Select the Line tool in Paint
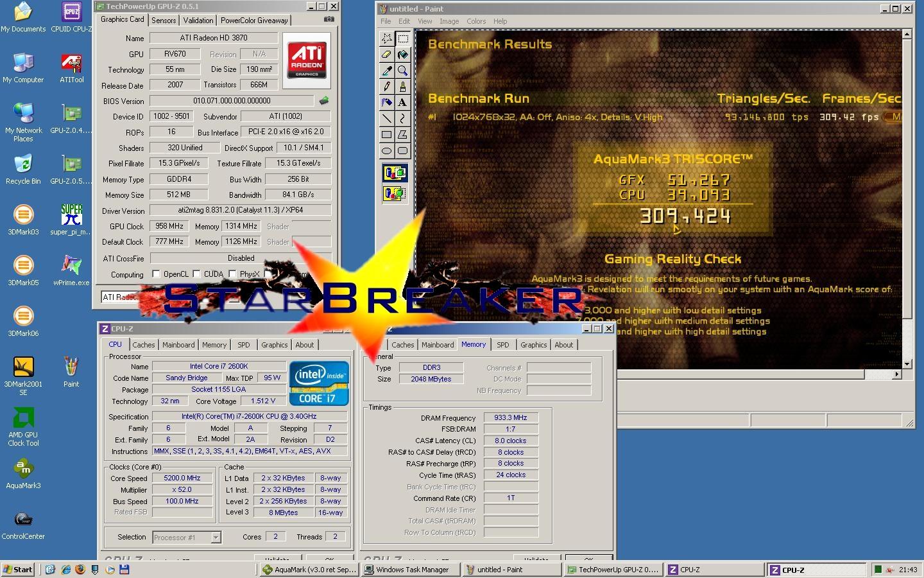The width and height of the screenshot is (924, 578). click(x=386, y=119)
